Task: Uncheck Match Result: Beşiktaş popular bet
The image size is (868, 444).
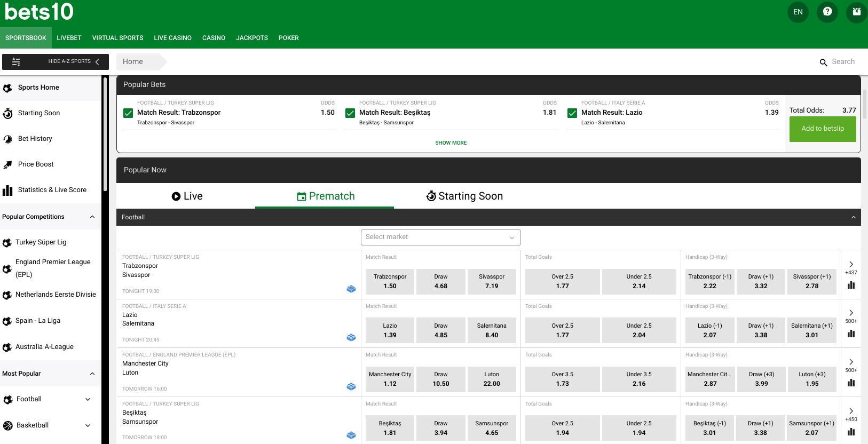Action: 350,113
